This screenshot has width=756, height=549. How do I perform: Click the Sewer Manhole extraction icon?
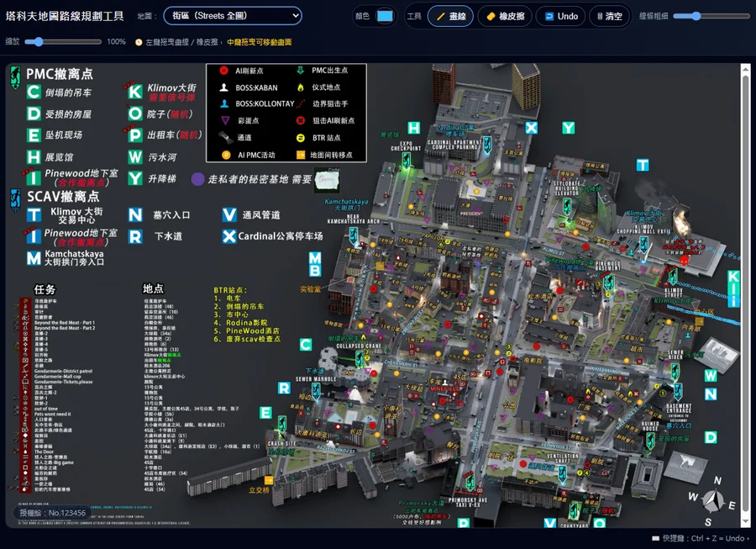coord(317,391)
